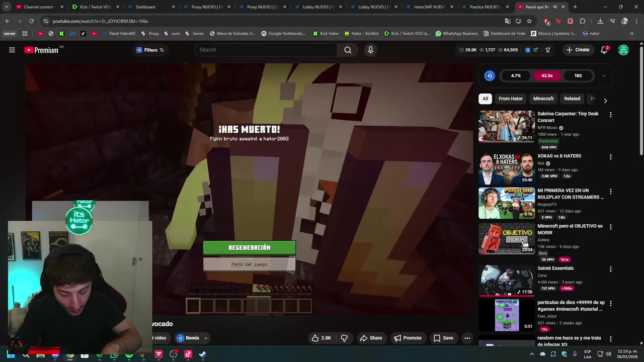This screenshot has width=644, height=362.
Task: Switch to the Kick / Twitch VOD tab
Action: 96,7
